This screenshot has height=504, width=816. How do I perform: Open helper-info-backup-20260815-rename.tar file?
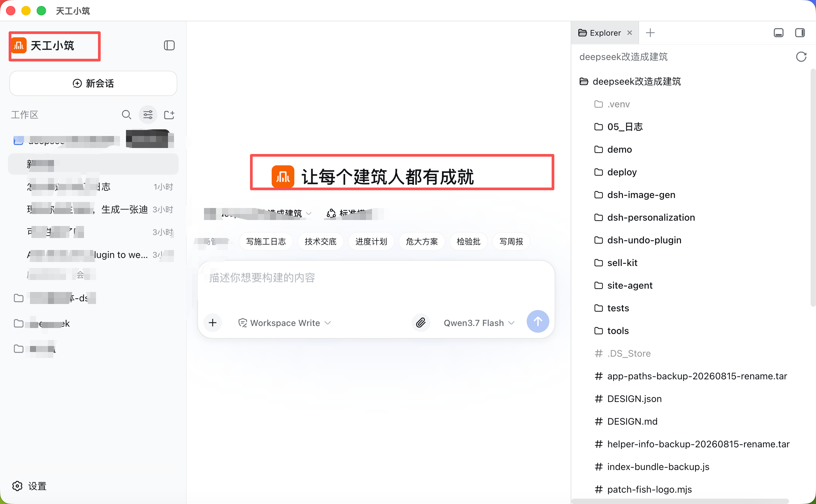coord(692,444)
